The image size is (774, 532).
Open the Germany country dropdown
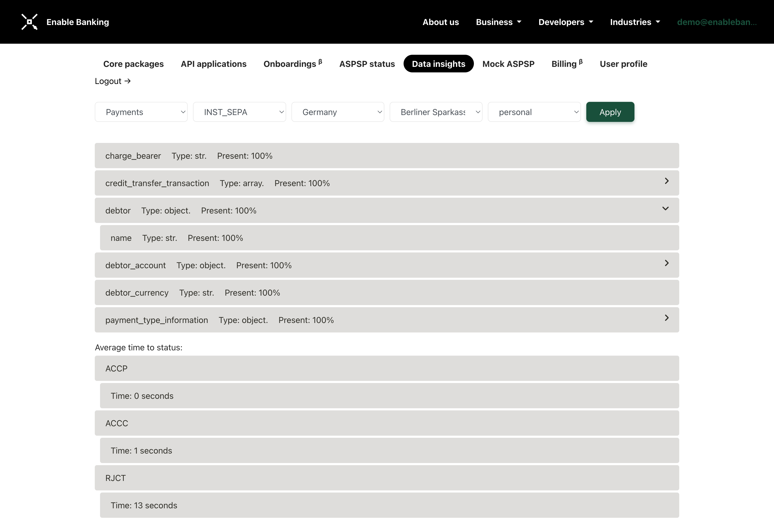[338, 112]
